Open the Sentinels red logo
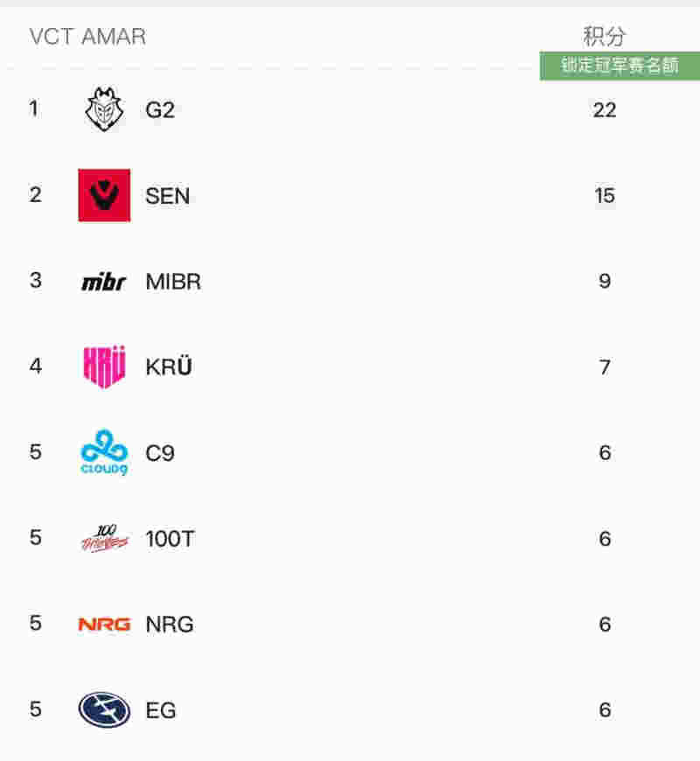This screenshot has width=700, height=761. click(x=104, y=195)
